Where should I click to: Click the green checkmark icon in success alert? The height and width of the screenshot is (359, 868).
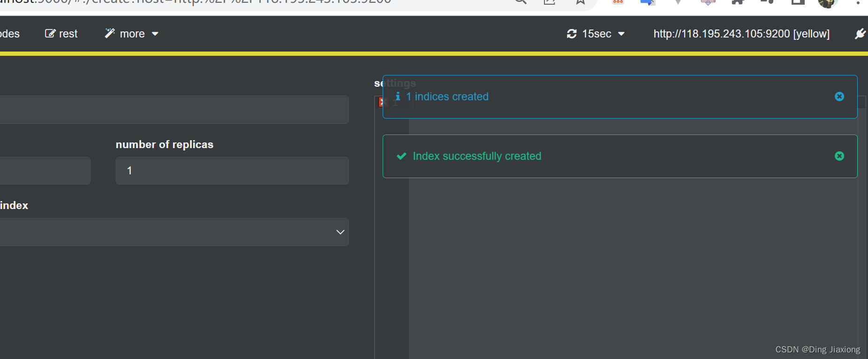401,156
